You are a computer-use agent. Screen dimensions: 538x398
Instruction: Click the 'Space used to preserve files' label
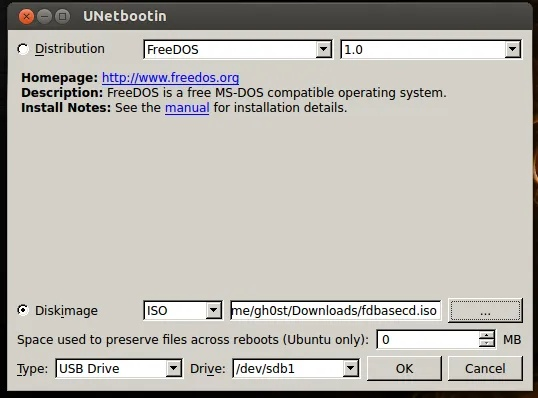[x=193, y=340]
